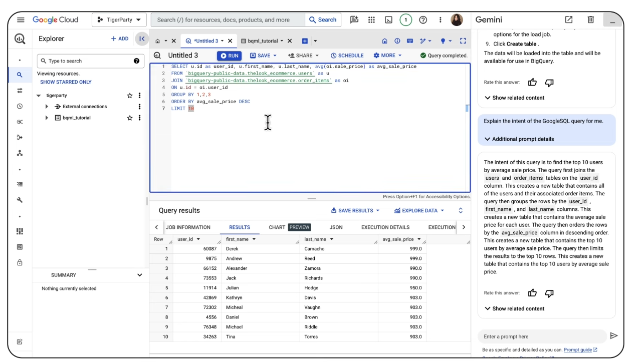Click the Gemini trash delete icon
This screenshot has width=636, height=364.
tap(590, 20)
